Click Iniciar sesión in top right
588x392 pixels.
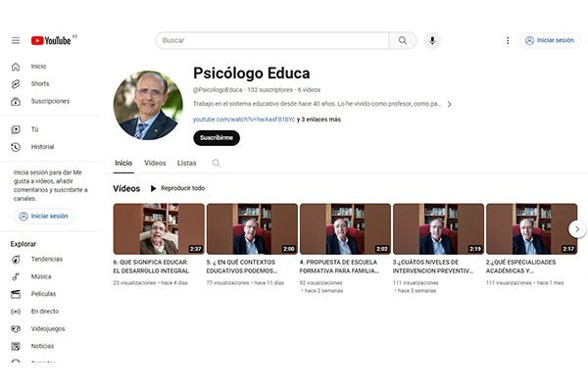click(x=550, y=40)
